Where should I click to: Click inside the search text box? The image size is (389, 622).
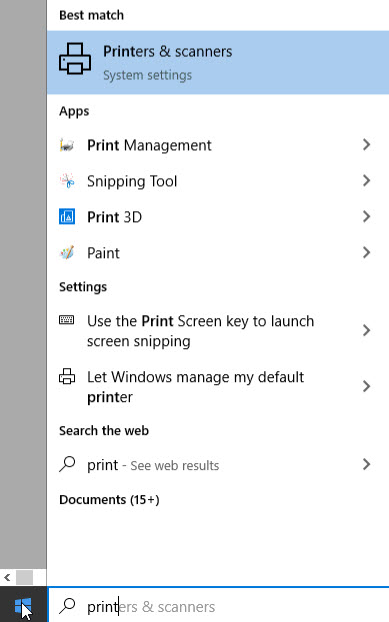[218, 606]
